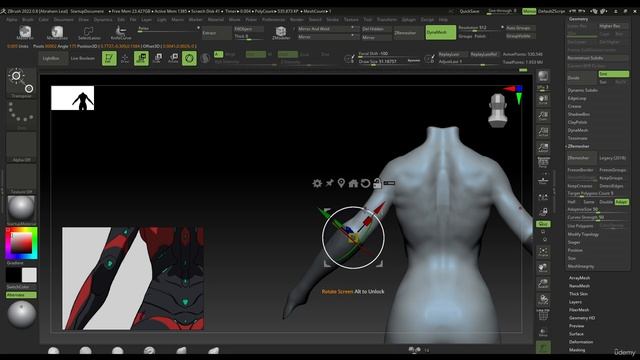
Task: Click Divide button in Geometry
Action: 582,78
